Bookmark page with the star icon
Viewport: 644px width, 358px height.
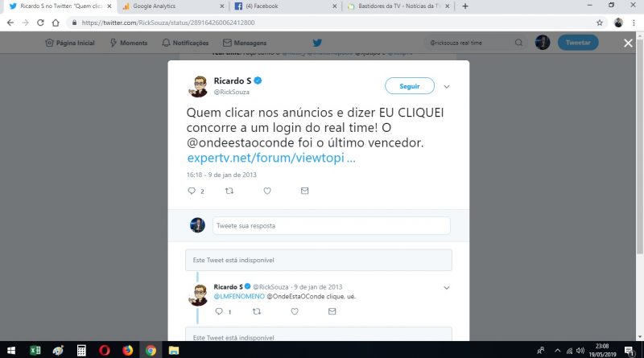[x=600, y=23]
